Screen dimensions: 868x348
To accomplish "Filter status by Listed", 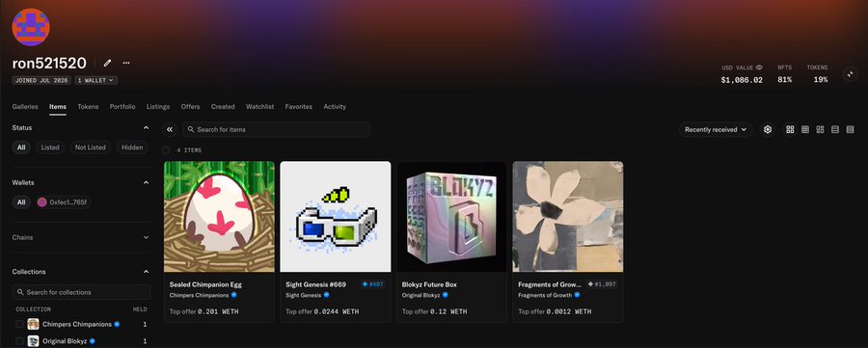I will click(x=50, y=147).
